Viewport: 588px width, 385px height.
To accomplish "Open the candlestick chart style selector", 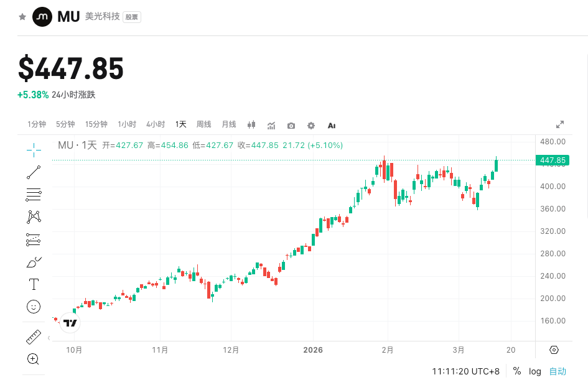I will (x=251, y=125).
